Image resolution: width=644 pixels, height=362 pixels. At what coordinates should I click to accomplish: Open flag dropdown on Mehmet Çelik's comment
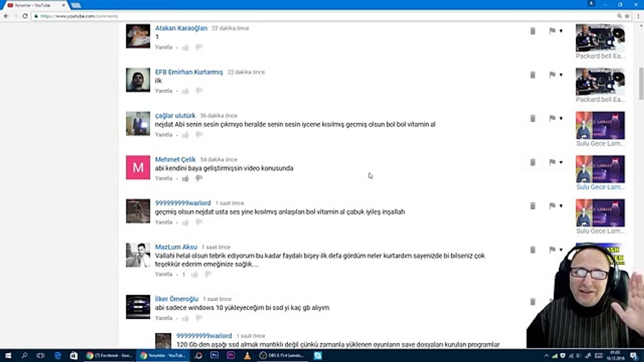561,162
